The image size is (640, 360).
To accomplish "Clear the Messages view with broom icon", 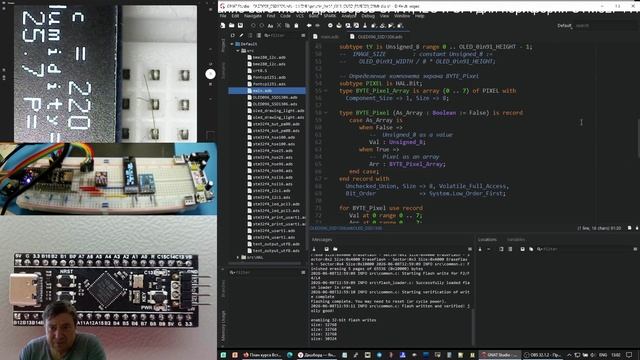I will [314, 249].
